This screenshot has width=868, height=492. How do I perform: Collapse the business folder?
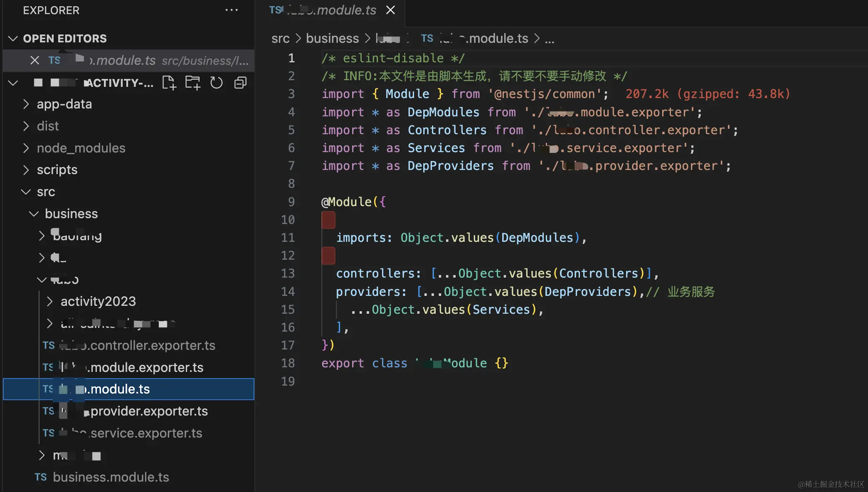[71, 214]
